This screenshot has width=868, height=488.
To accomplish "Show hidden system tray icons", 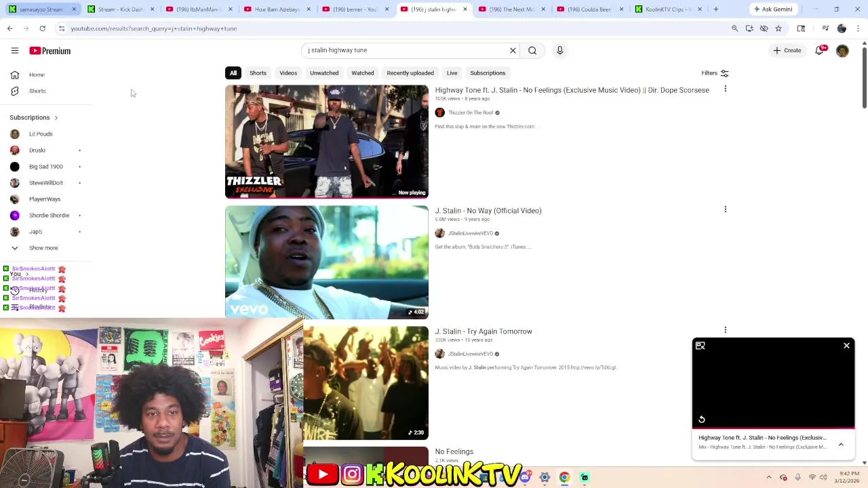I will pos(769,477).
